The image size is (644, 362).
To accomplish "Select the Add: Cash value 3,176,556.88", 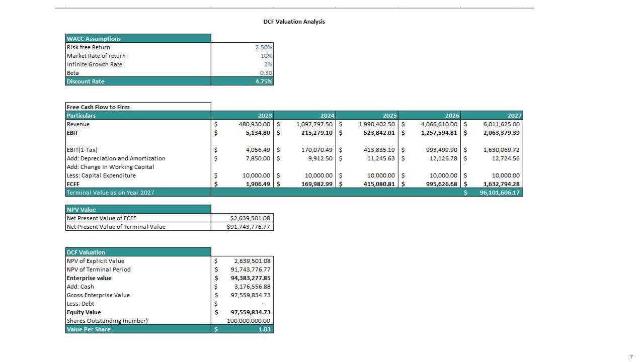I will click(x=252, y=287).
